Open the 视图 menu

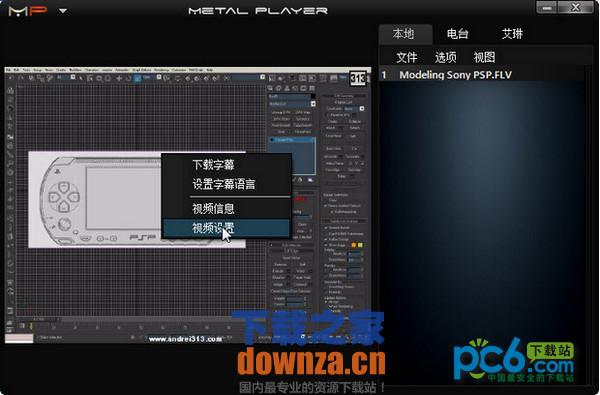click(x=484, y=57)
